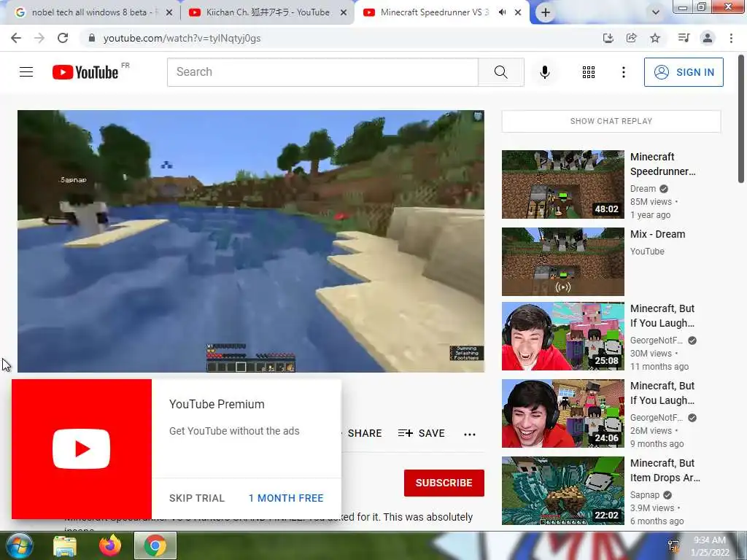
Task: Go forward with the browser forward arrow
Action: coord(39,38)
